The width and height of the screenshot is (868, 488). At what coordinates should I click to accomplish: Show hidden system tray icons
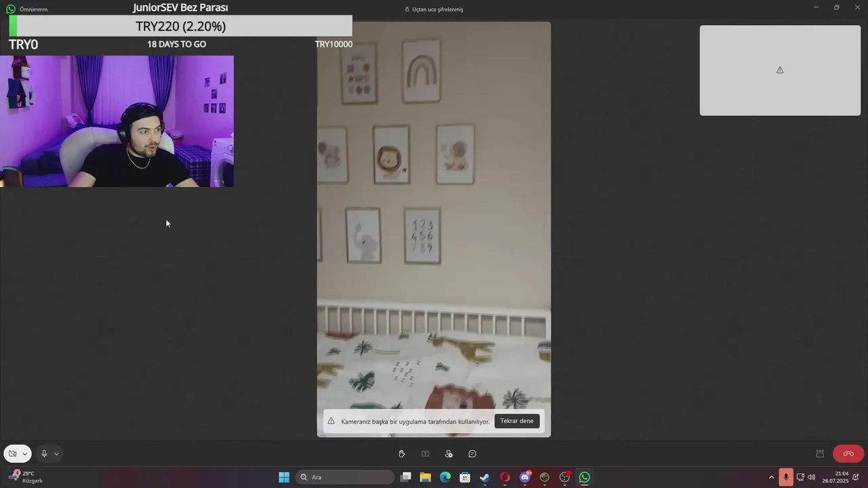pos(771,477)
